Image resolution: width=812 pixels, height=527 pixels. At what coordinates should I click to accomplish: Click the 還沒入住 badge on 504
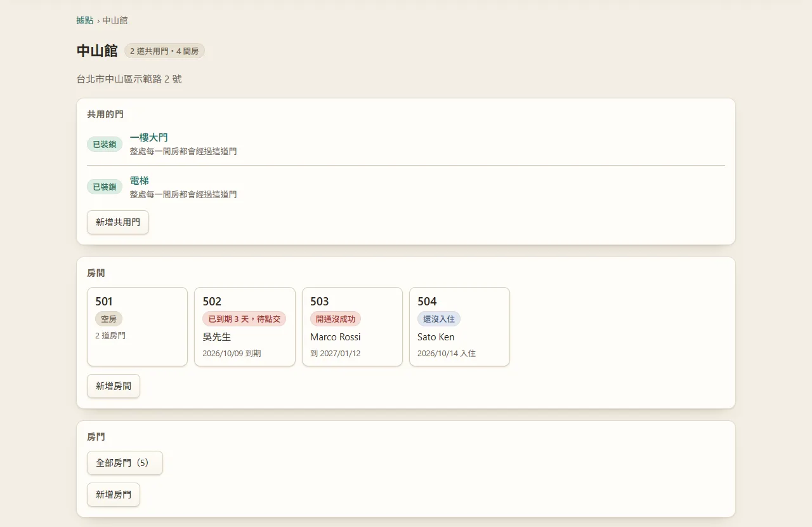coord(439,319)
